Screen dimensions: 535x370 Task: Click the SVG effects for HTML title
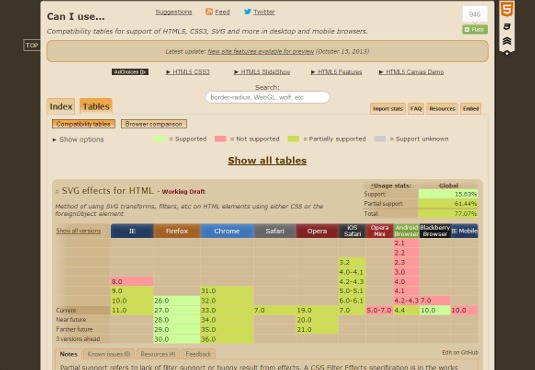107,191
